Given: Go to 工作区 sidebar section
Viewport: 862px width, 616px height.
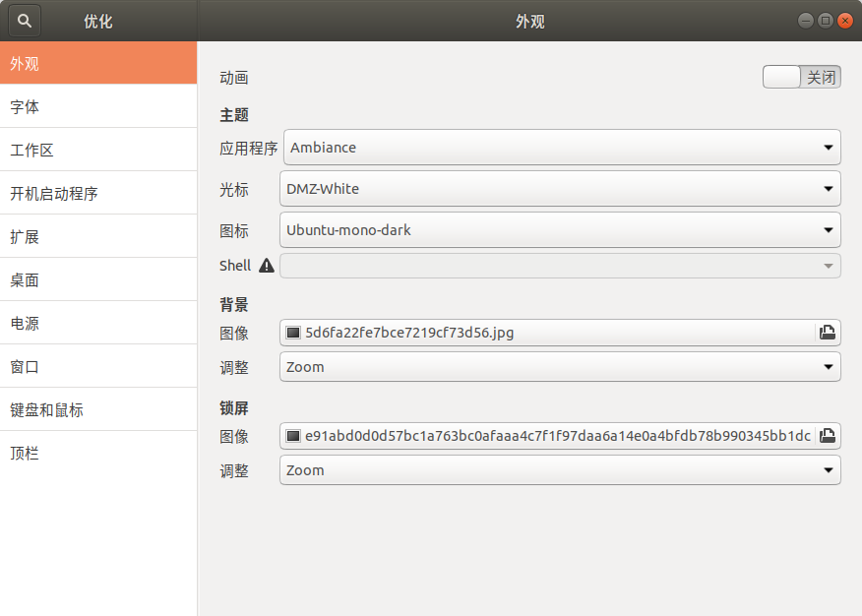Looking at the screenshot, I should coord(98,150).
